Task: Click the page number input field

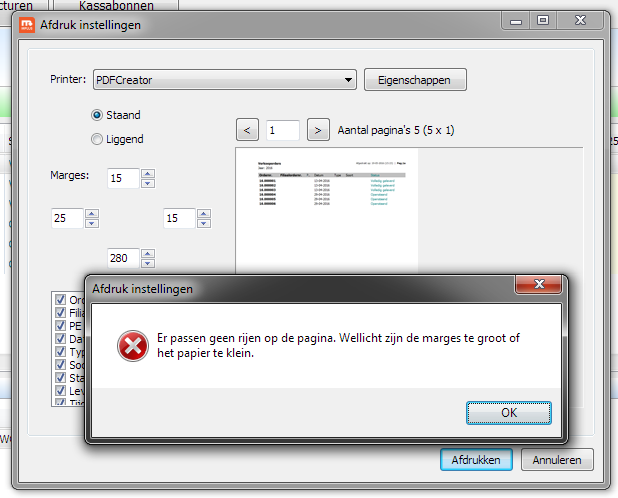Action: tap(283, 130)
